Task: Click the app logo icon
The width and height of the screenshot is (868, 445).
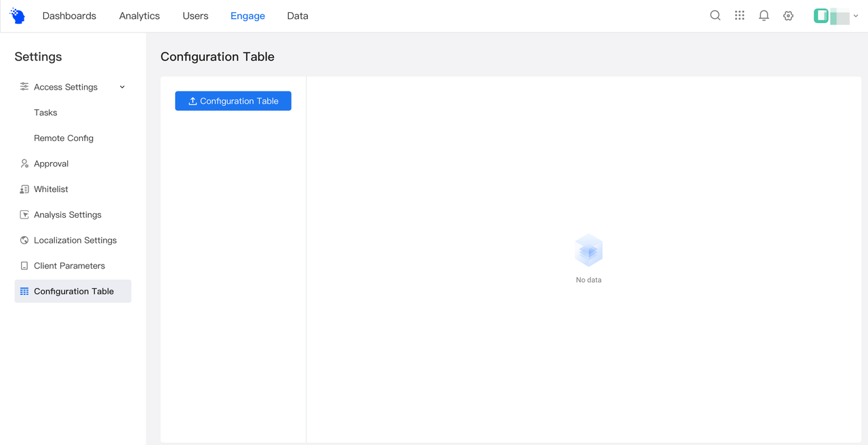Action: [x=18, y=16]
